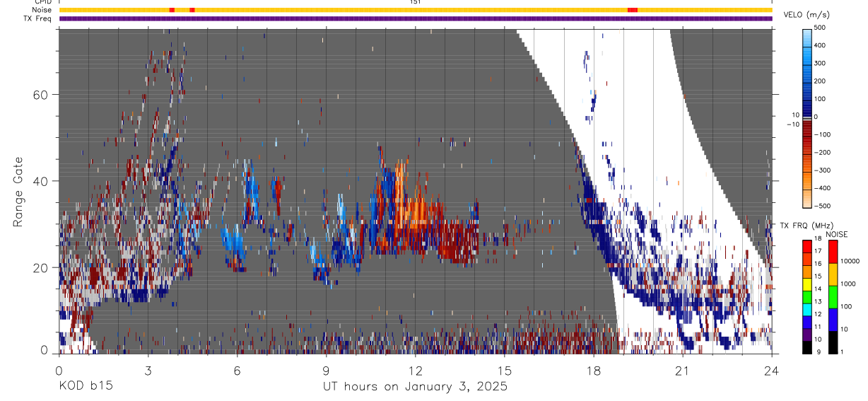Click the TX FRQ color legend bar
868x401 pixels.
coord(807,296)
